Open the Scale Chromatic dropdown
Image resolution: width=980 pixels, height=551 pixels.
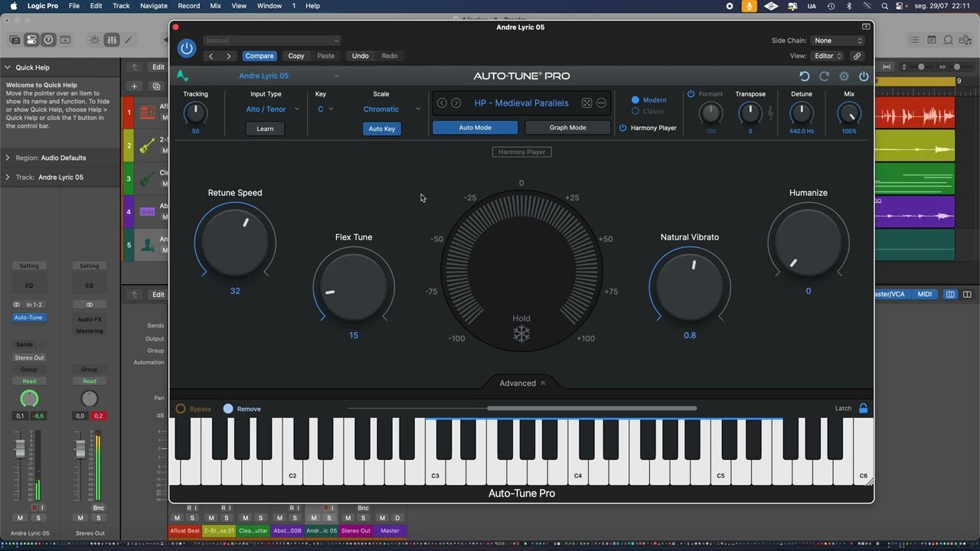390,109
